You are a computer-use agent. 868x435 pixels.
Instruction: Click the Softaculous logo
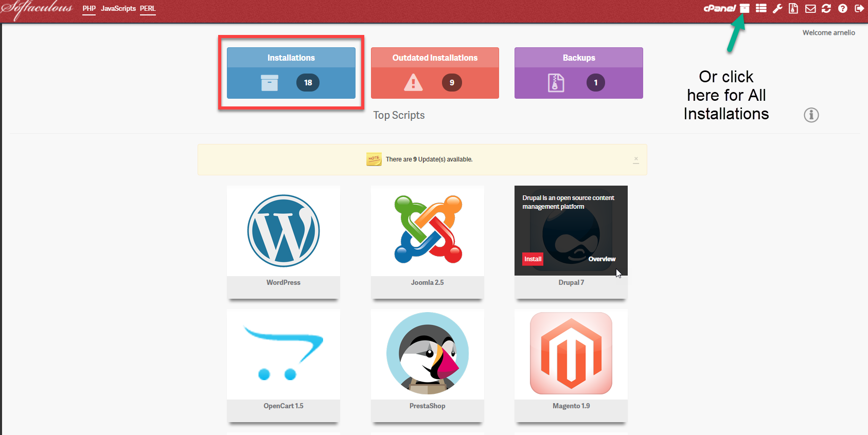(36, 9)
